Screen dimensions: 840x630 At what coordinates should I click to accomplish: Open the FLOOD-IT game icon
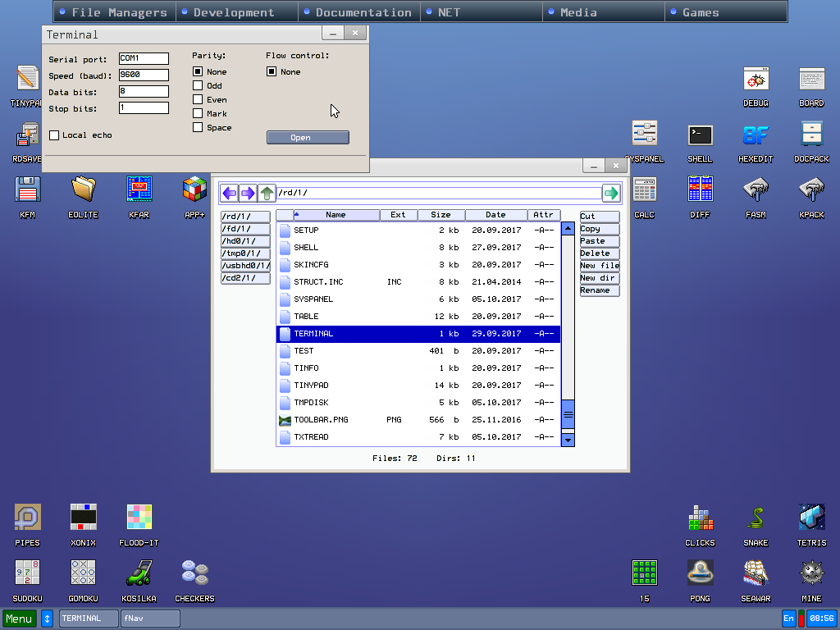[x=139, y=518]
